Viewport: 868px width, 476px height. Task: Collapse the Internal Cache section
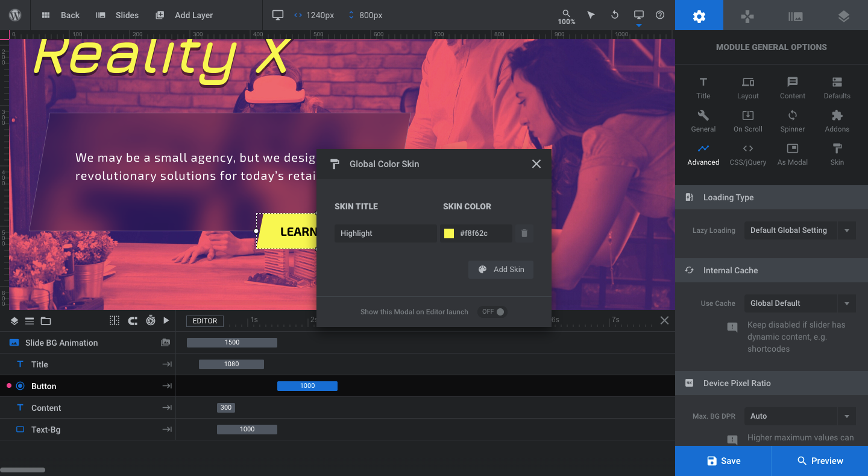(772, 270)
